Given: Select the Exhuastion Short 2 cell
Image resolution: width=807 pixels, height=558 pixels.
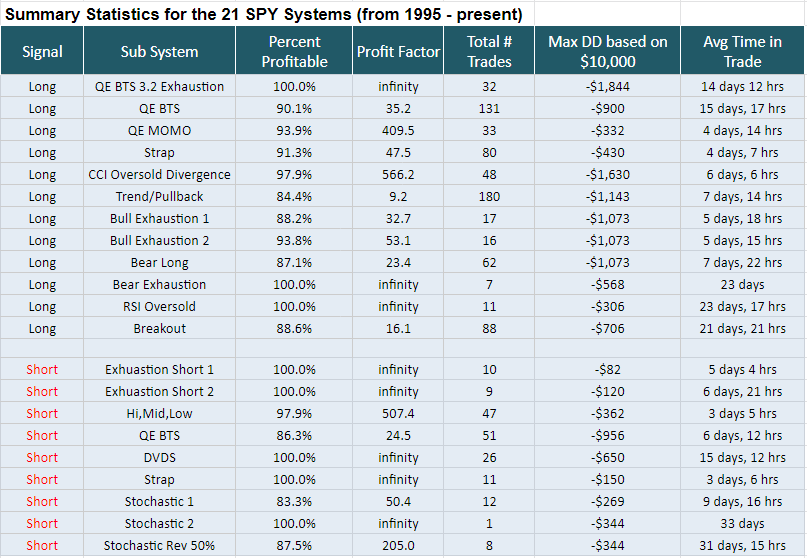Looking at the screenshot, I should tap(159, 391).
